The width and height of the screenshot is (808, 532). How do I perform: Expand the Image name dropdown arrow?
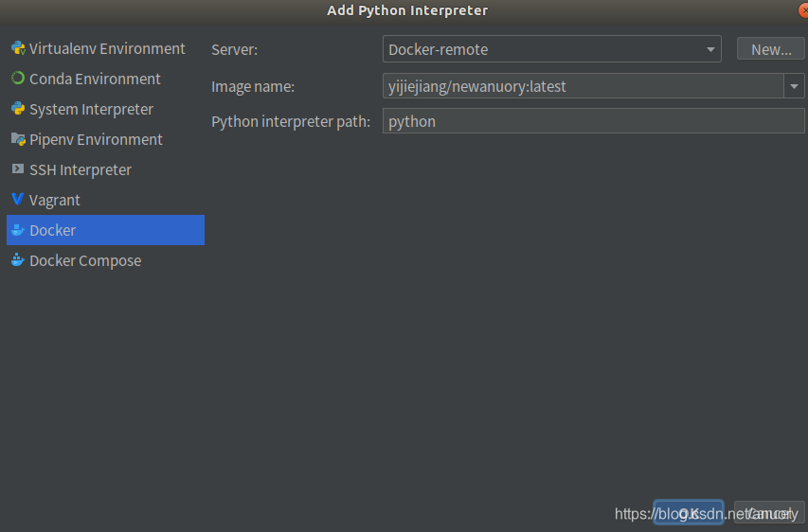pos(794,86)
